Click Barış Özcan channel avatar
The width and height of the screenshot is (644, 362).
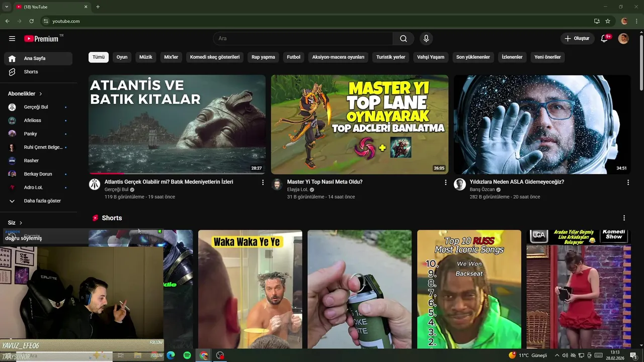click(x=460, y=184)
